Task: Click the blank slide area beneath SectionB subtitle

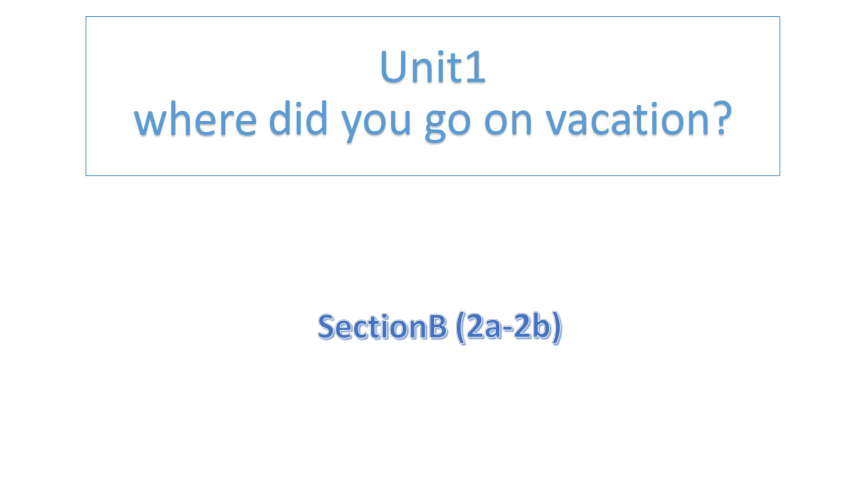Action: coord(433,414)
